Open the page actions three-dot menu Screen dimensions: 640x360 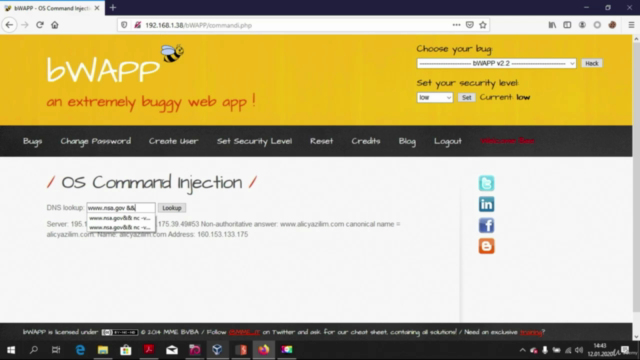point(456,25)
